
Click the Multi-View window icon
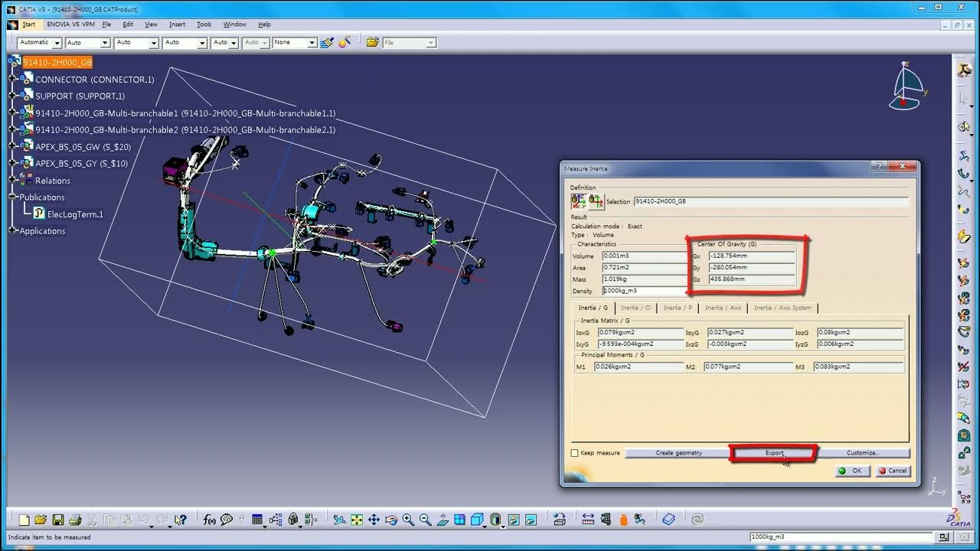pos(459,520)
